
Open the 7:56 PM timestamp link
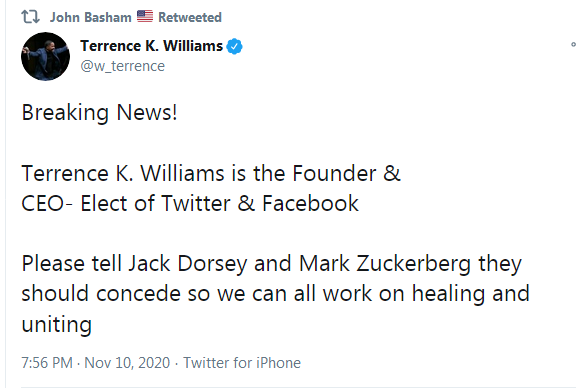(47, 363)
